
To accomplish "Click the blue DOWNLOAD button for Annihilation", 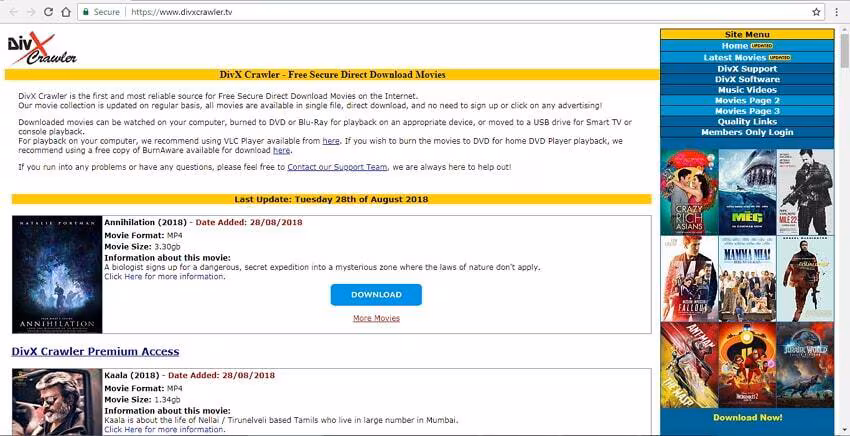I will coord(376,294).
